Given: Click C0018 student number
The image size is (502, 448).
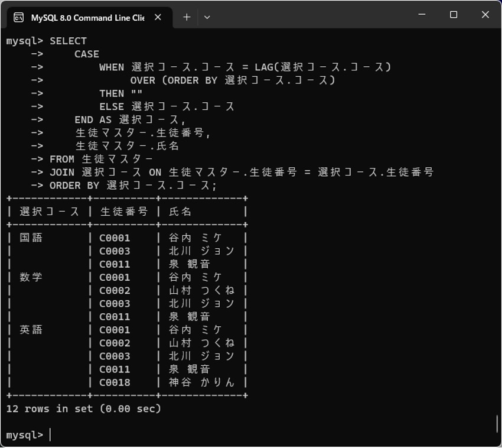Looking at the screenshot, I should [x=115, y=382].
